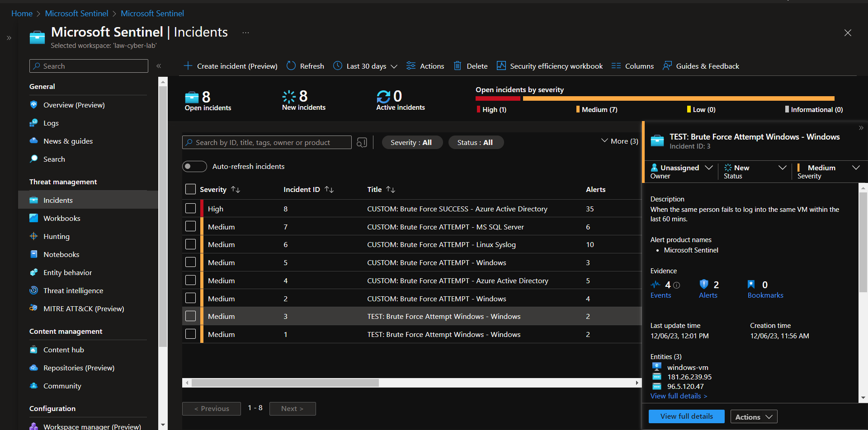Open the Status : All filter
The height and width of the screenshot is (430, 868).
tap(476, 142)
